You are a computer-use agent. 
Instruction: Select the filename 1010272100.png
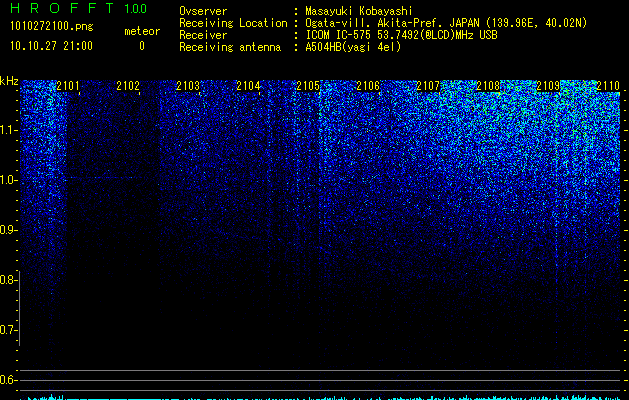[52, 26]
